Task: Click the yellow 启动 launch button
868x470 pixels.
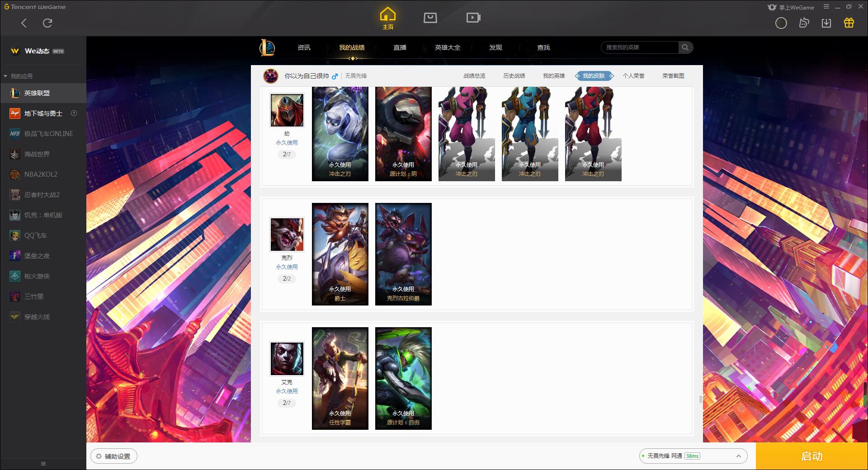Action: click(811, 456)
